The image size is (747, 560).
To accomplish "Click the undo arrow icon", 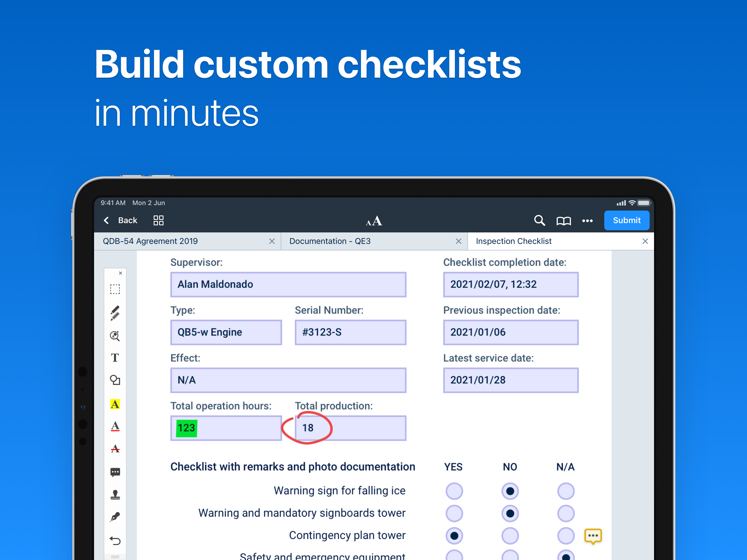I will pos(115,541).
